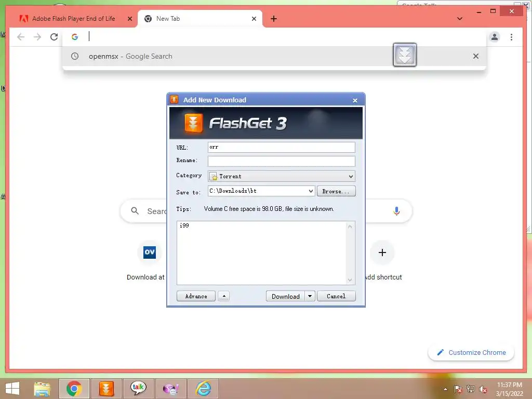Click the Download button in FlashGet dialog
Image resolution: width=532 pixels, height=399 pixels.
[x=285, y=296]
